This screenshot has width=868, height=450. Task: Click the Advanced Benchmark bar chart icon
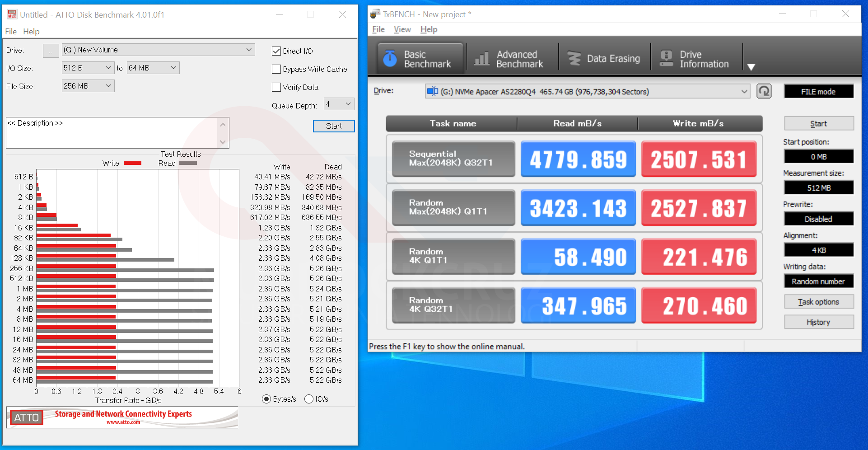(481, 58)
